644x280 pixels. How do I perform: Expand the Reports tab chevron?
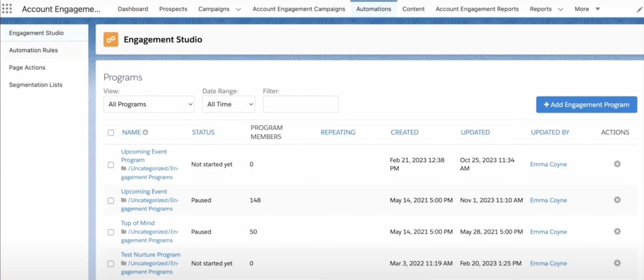560,9
